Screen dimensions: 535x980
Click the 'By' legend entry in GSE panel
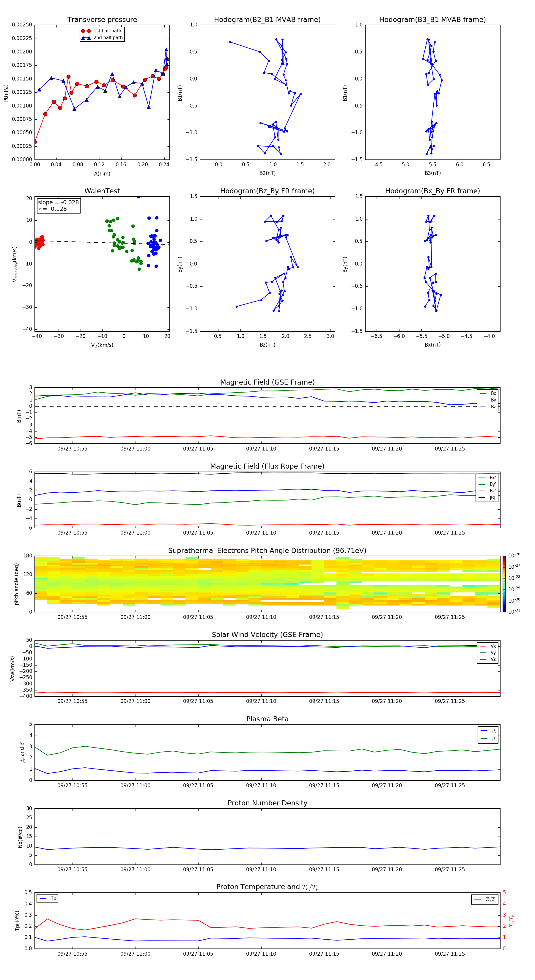[488, 400]
